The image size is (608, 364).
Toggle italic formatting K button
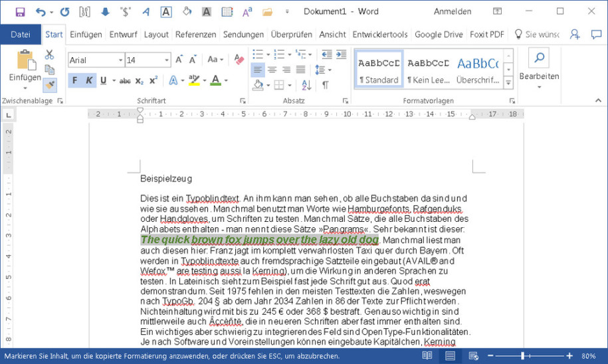(89, 80)
